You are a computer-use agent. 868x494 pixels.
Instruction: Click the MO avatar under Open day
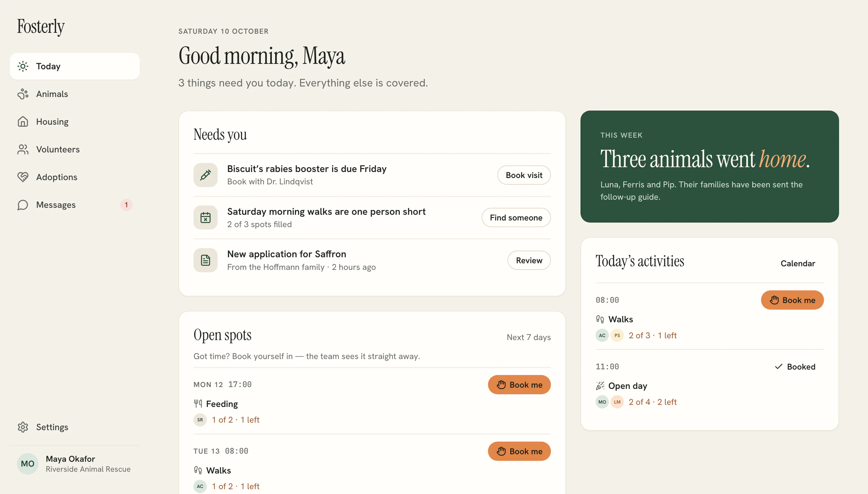click(x=602, y=402)
